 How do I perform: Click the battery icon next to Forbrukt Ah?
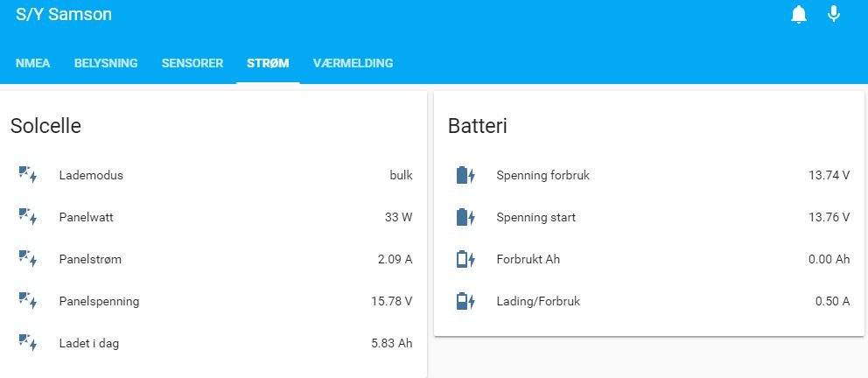[x=465, y=259]
